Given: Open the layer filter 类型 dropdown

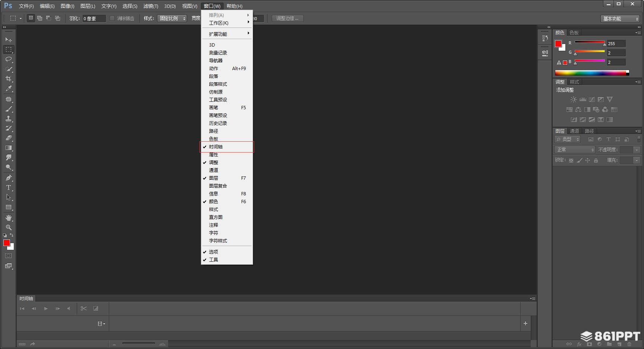Looking at the screenshot, I should tap(568, 139).
